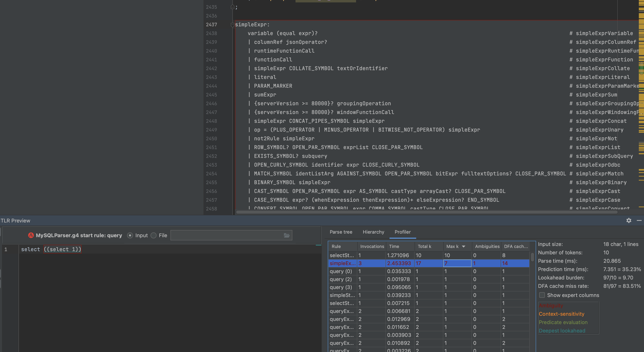Switch to the Parse tree tab
Screen dimensions: 644x352
341,232
